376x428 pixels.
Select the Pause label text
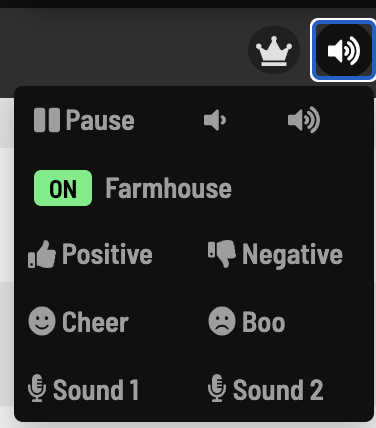100,120
